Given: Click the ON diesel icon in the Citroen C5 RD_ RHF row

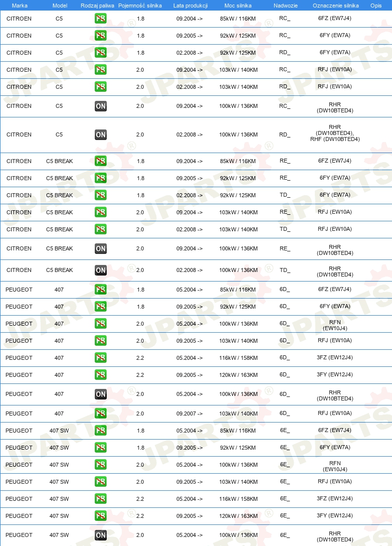Looking at the screenshot, I should point(101,135).
